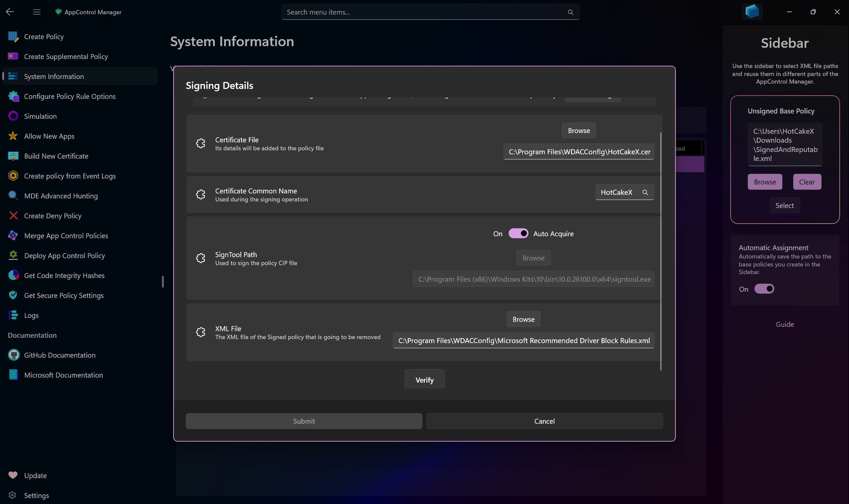Click the Create Deny Policy X icon
Image resolution: width=849 pixels, height=504 pixels.
(13, 216)
